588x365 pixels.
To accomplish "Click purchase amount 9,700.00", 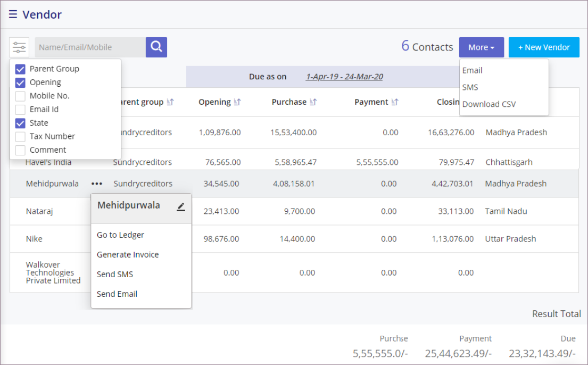I will [x=299, y=211].
